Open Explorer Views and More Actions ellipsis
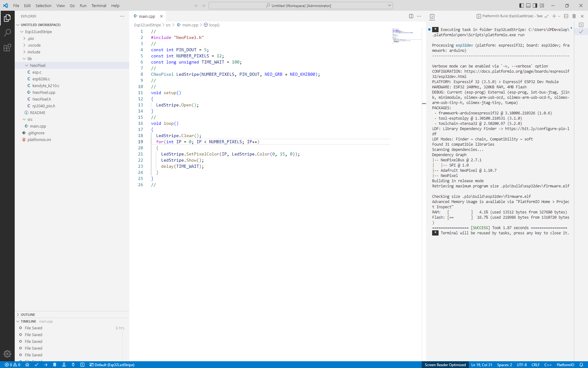588x368 pixels. pos(122,16)
